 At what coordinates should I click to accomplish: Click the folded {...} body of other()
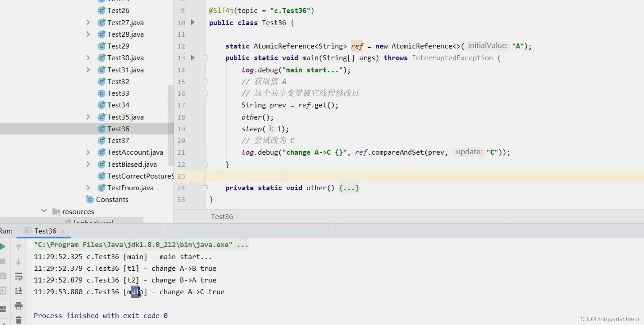[x=349, y=188]
